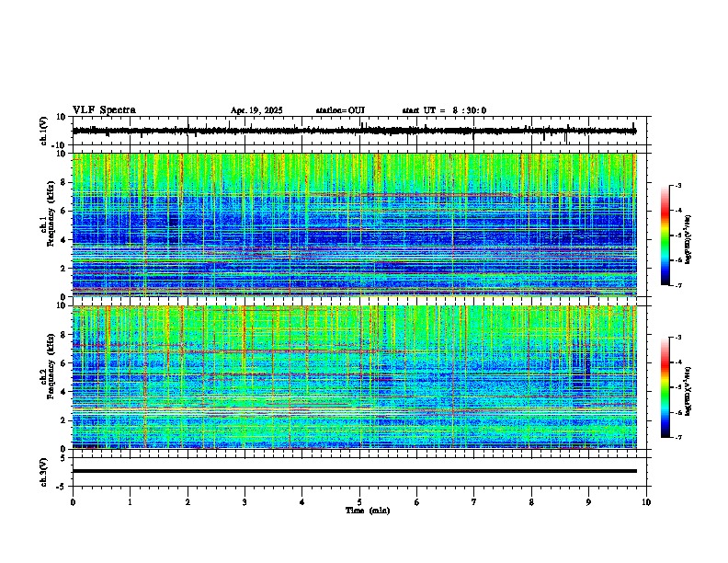Click the ch.2 "Frequency (kHz)" axis label
This screenshot has height=563, width=728.
pyautogui.click(x=51, y=366)
